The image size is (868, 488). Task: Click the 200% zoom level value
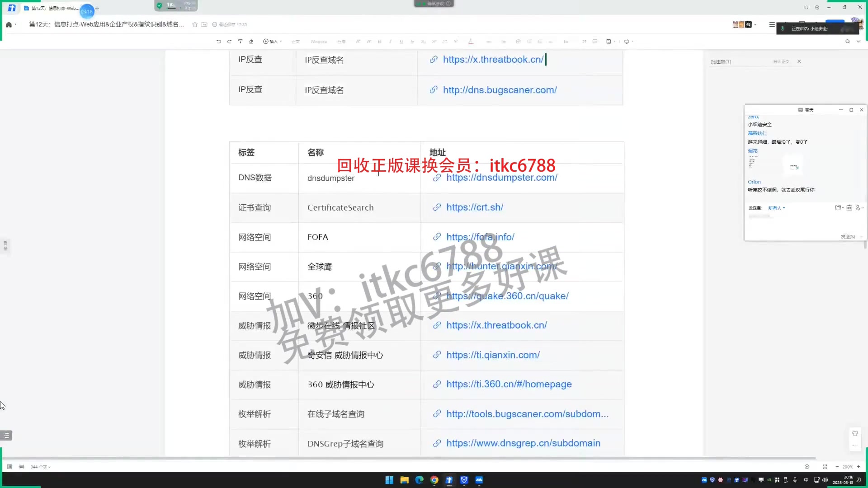(x=848, y=467)
